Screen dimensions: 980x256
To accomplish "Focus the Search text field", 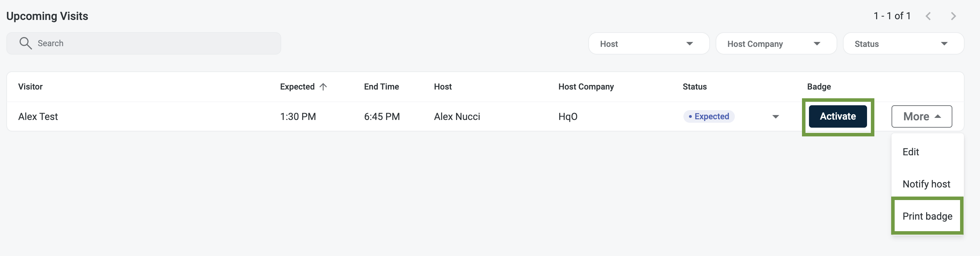I will point(152,43).
